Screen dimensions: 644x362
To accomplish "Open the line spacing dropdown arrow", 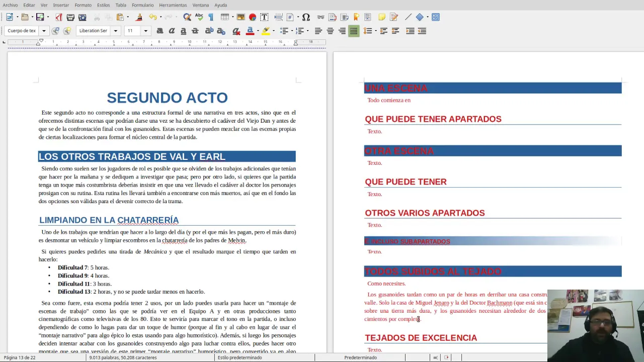I will 376,31.
